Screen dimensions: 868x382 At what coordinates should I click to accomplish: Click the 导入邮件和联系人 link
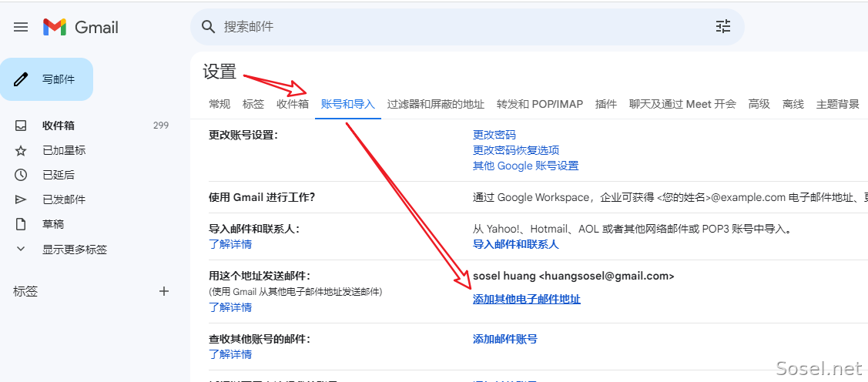(516, 244)
